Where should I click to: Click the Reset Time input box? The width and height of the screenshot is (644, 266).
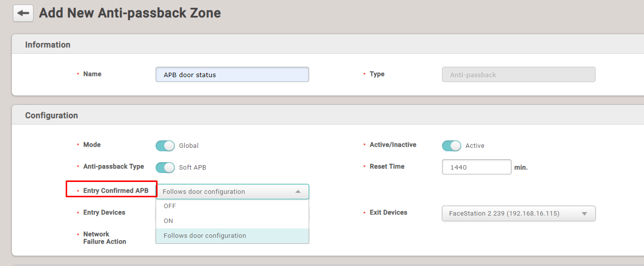point(476,167)
